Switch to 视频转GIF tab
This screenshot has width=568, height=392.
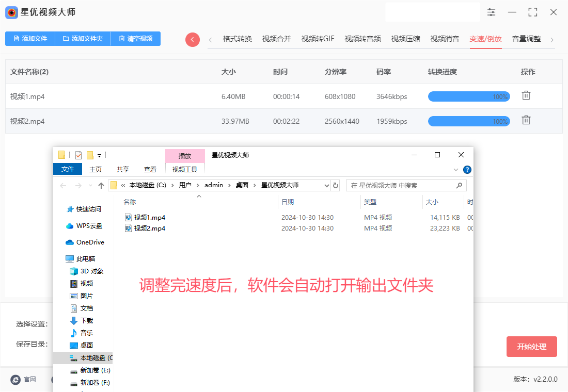click(318, 39)
